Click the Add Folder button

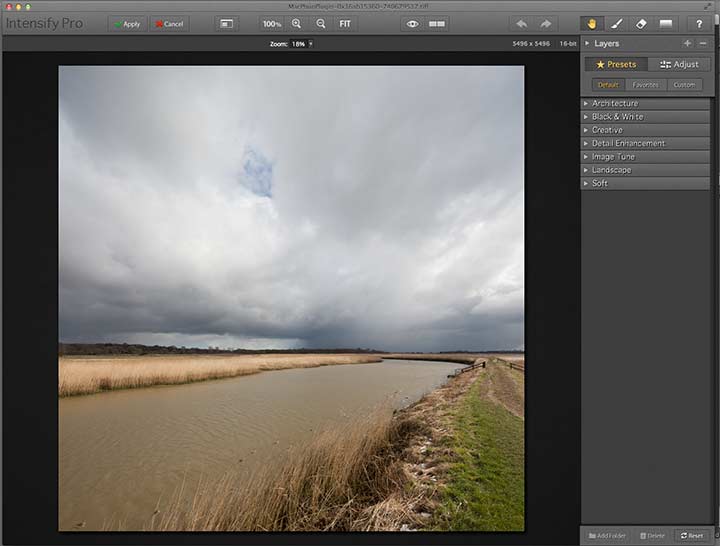(607, 535)
